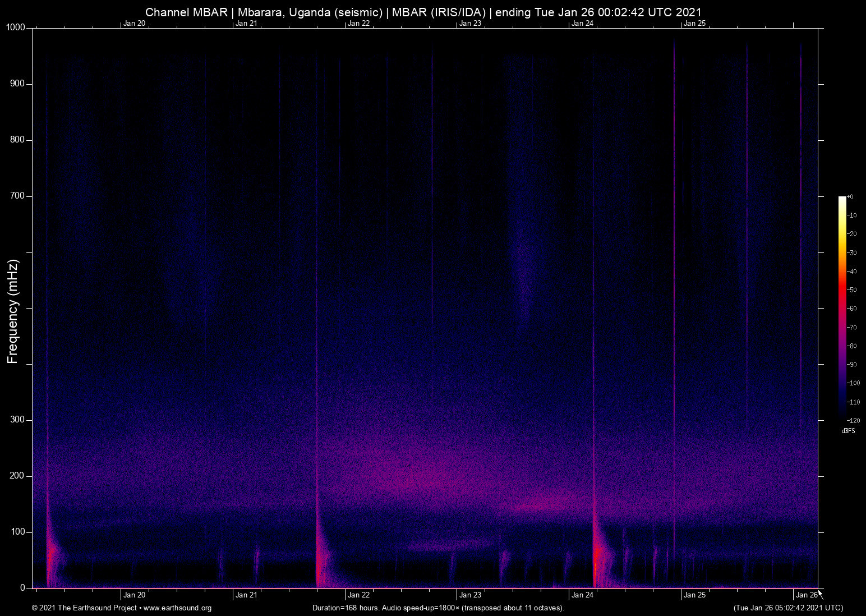Select the "Frequency (mHz)" axis label
866x616 pixels.
[13, 311]
